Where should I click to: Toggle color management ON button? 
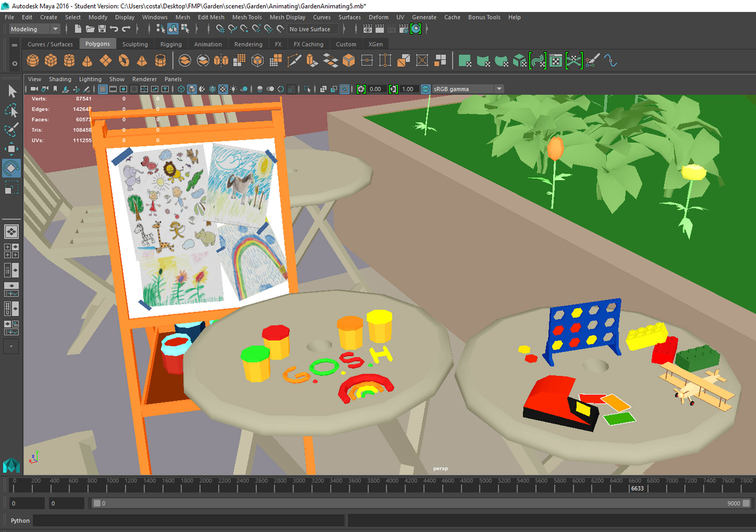[426, 89]
